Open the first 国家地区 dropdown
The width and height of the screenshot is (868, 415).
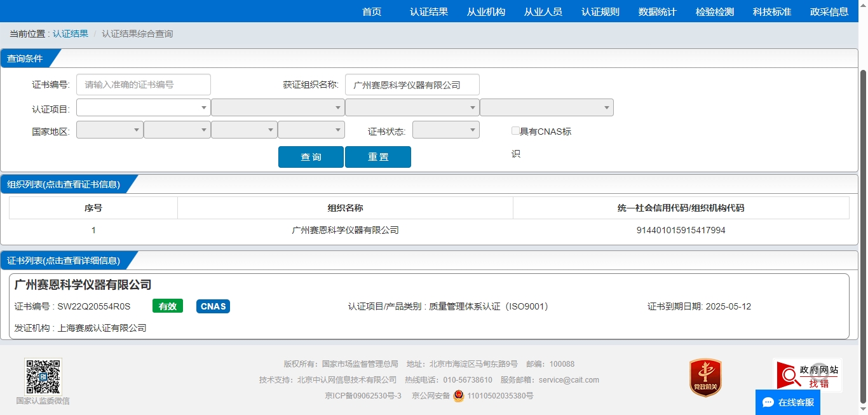tap(109, 130)
